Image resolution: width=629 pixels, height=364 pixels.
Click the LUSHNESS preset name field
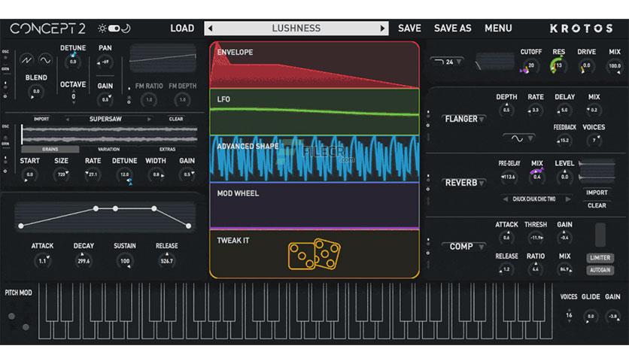click(296, 29)
